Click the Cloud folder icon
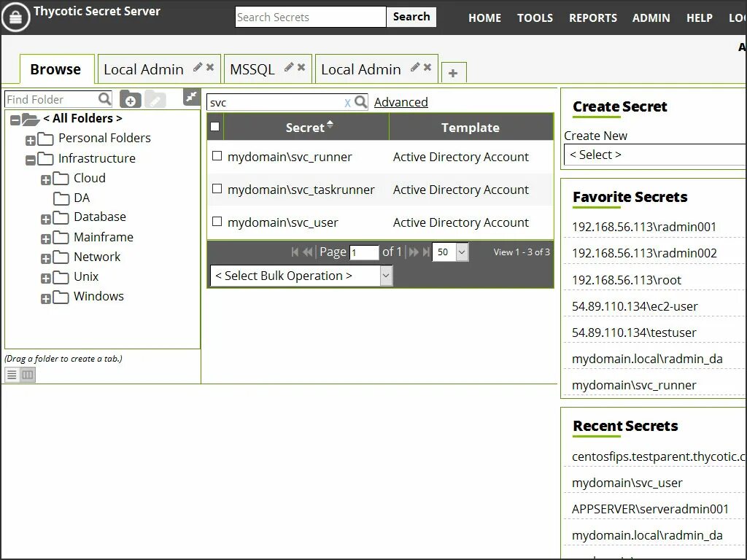This screenshot has height=560, width=747. tap(61, 178)
